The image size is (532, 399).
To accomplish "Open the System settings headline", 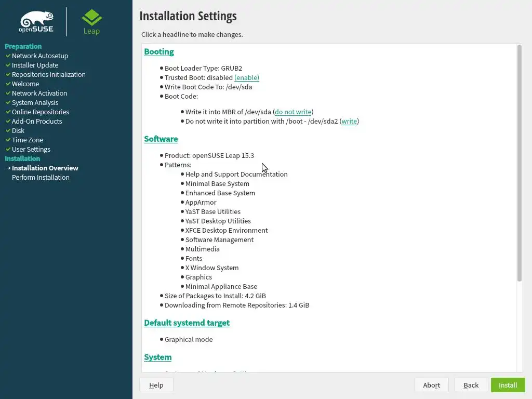I will (158, 357).
